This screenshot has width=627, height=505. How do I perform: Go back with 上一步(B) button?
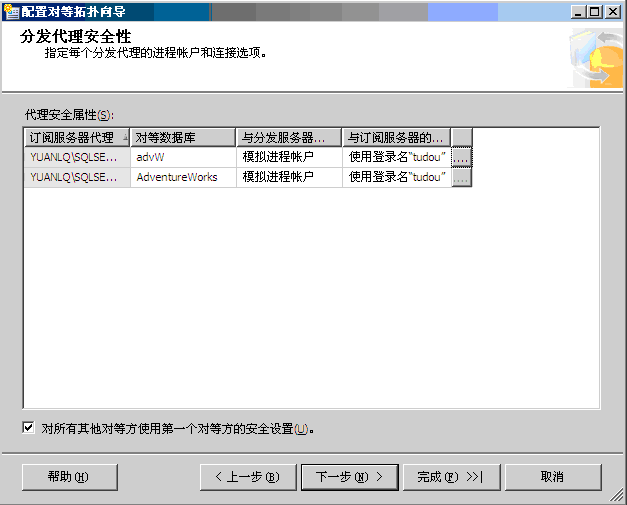pyautogui.click(x=248, y=477)
